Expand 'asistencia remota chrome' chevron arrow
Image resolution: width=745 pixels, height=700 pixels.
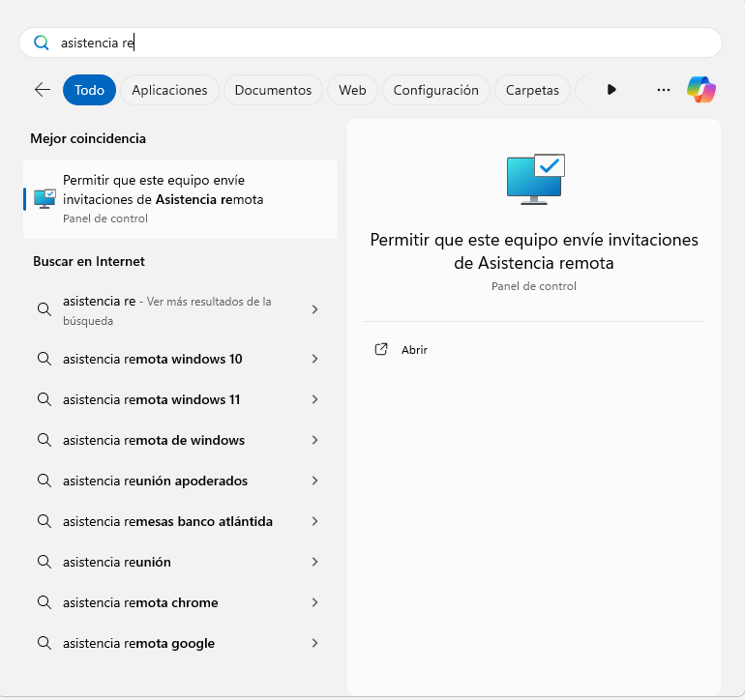pos(314,602)
